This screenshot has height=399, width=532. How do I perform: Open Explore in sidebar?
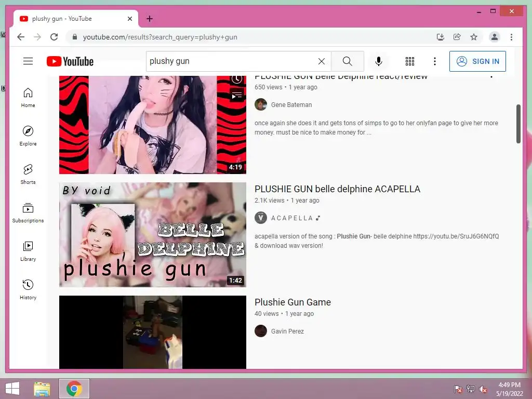[28, 136]
